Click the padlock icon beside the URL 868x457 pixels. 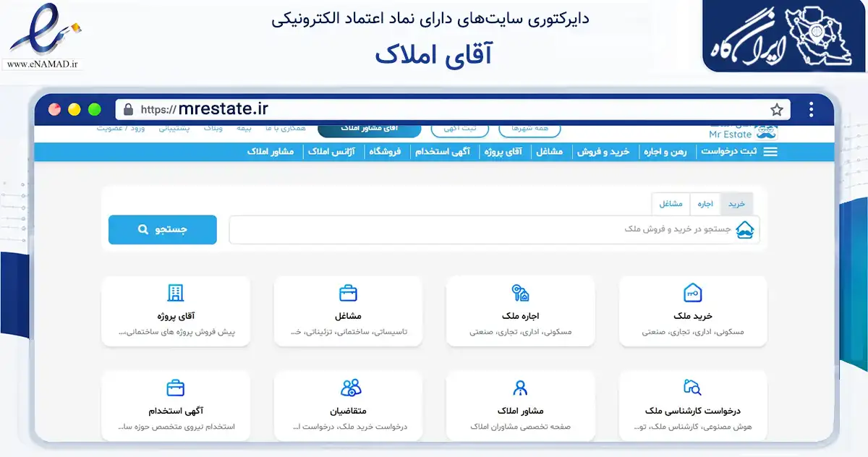[129, 109]
